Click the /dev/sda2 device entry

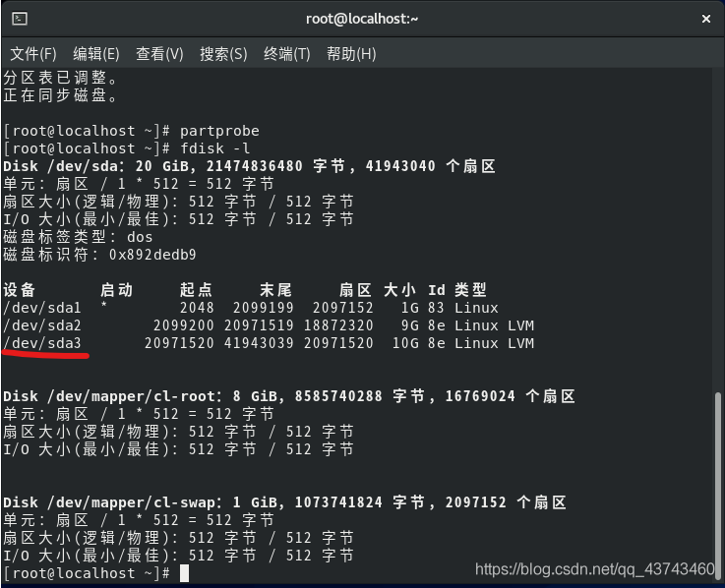[x=42, y=325]
